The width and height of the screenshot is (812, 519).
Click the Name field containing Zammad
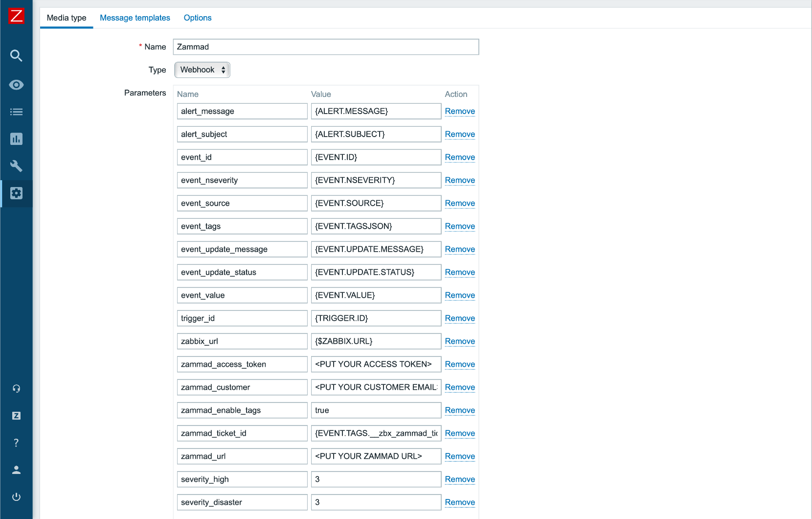tap(326, 47)
